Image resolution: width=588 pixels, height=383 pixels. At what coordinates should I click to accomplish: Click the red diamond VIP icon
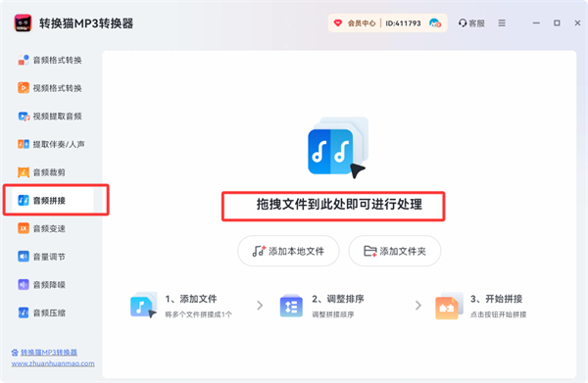[338, 24]
